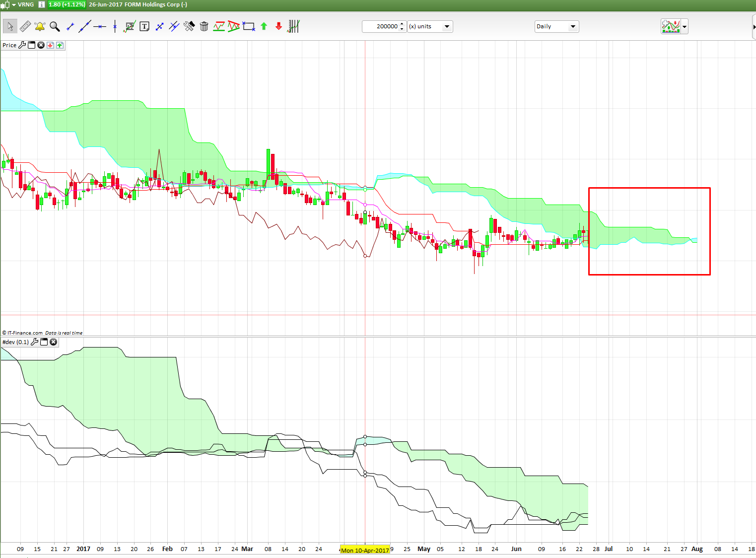Expand the right side panel arrow
The height and width of the screenshot is (558, 756).
(x=754, y=27)
